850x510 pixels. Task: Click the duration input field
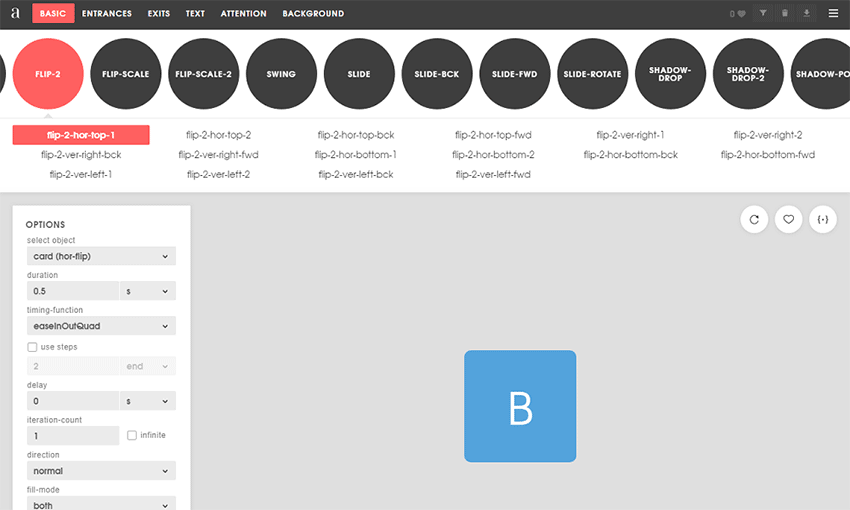click(73, 291)
